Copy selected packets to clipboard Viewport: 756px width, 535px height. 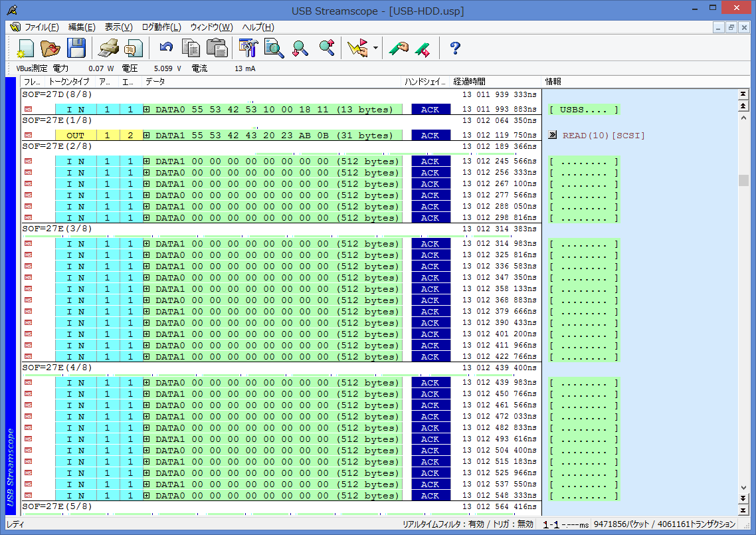pos(191,49)
